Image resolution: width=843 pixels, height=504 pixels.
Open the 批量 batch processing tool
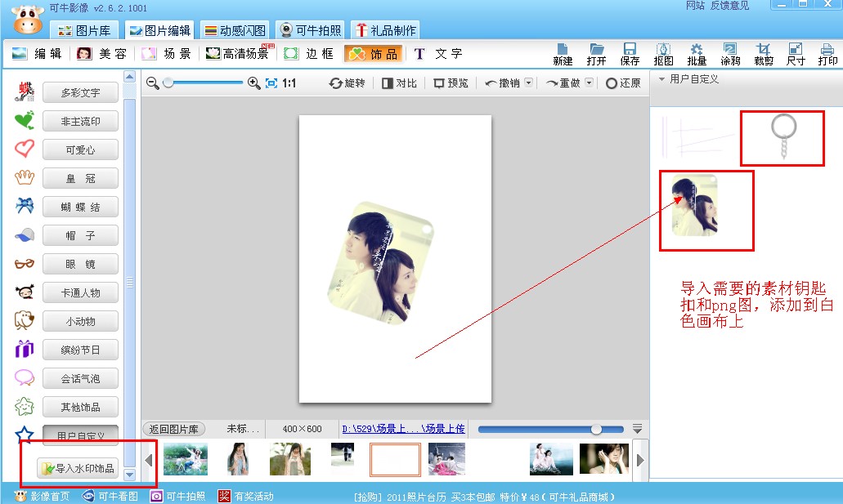click(x=697, y=54)
